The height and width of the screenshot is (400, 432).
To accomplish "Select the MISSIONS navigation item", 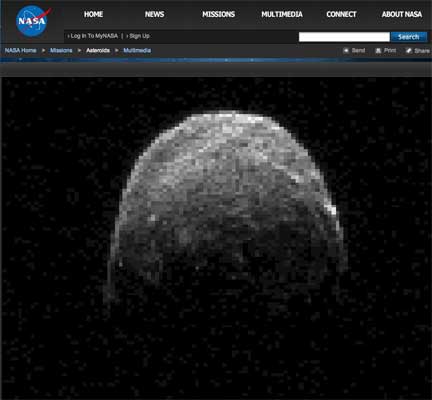I will tap(218, 14).
